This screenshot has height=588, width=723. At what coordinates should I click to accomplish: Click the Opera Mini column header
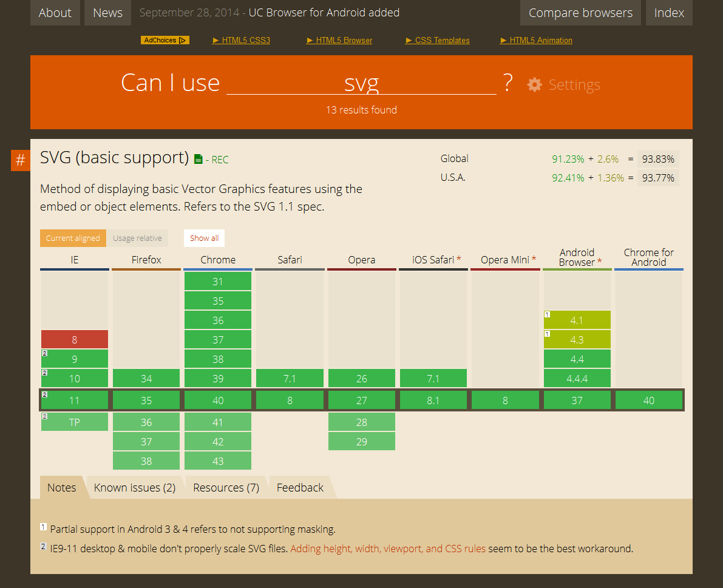505,260
